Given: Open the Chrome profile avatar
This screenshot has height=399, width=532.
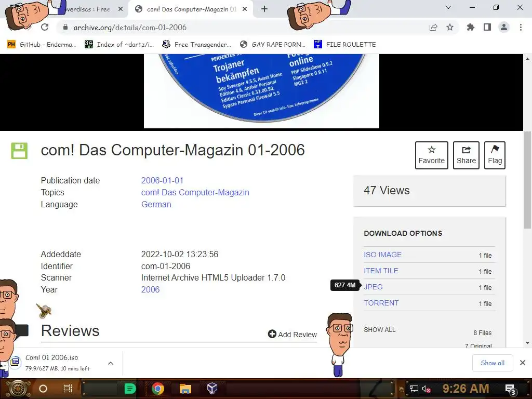Looking at the screenshot, I should (504, 27).
